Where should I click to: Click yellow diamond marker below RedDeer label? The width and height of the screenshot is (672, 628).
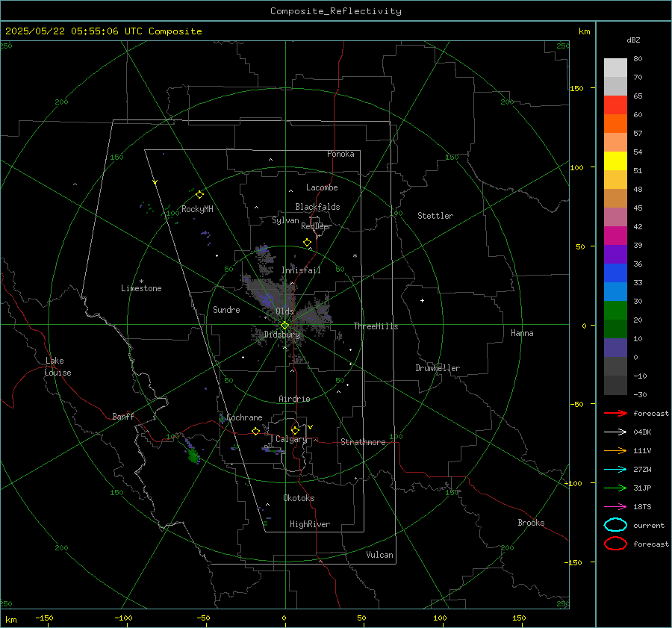coord(307,243)
